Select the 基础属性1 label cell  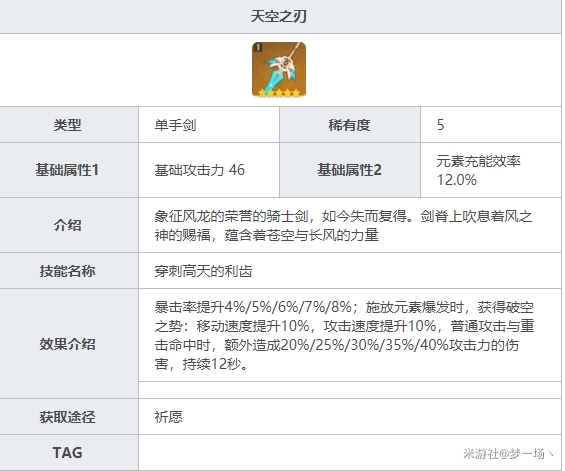tap(69, 170)
